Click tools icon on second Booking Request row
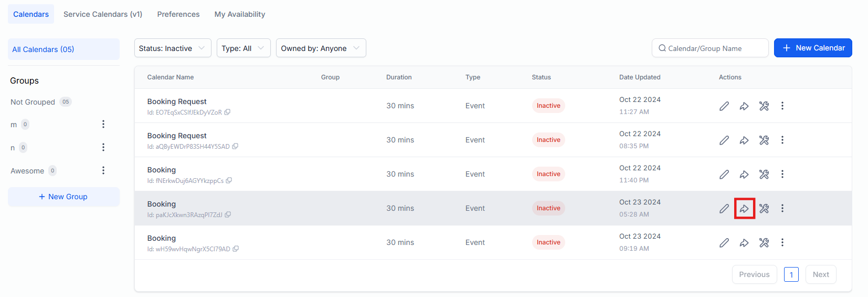The width and height of the screenshot is (868, 297). coord(764,140)
